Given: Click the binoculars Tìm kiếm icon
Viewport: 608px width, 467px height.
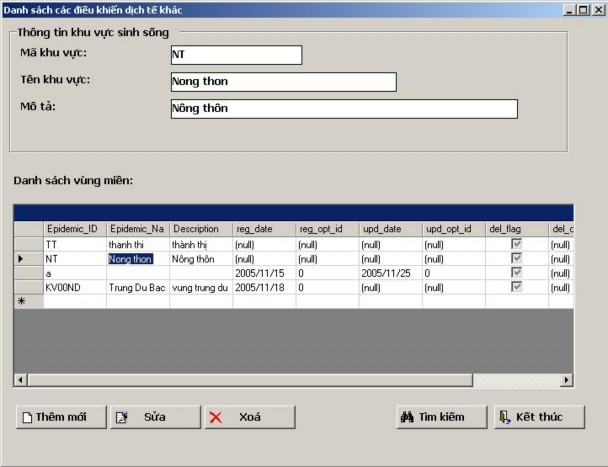Looking at the screenshot, I should [x=407, y=417].
